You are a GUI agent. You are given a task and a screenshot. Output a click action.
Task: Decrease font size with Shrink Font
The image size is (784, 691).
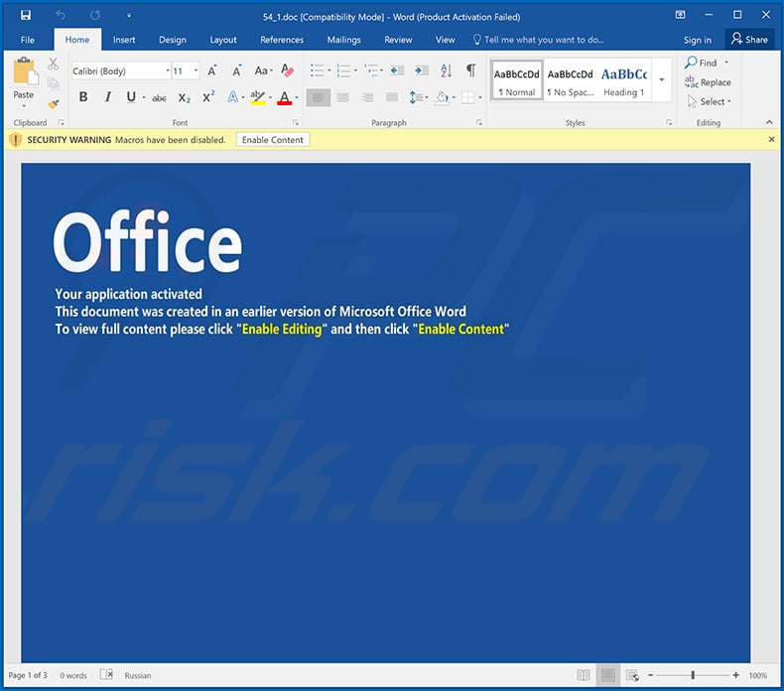tap(237, 70)
